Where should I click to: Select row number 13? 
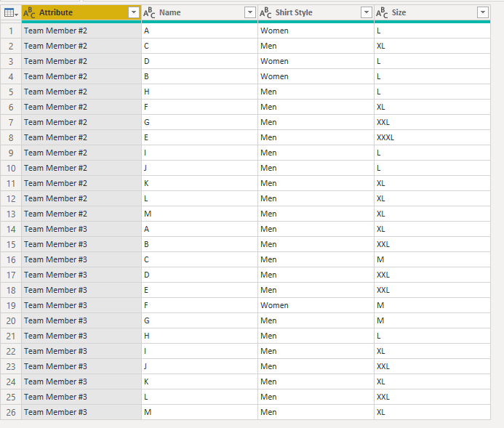[11, 214]
